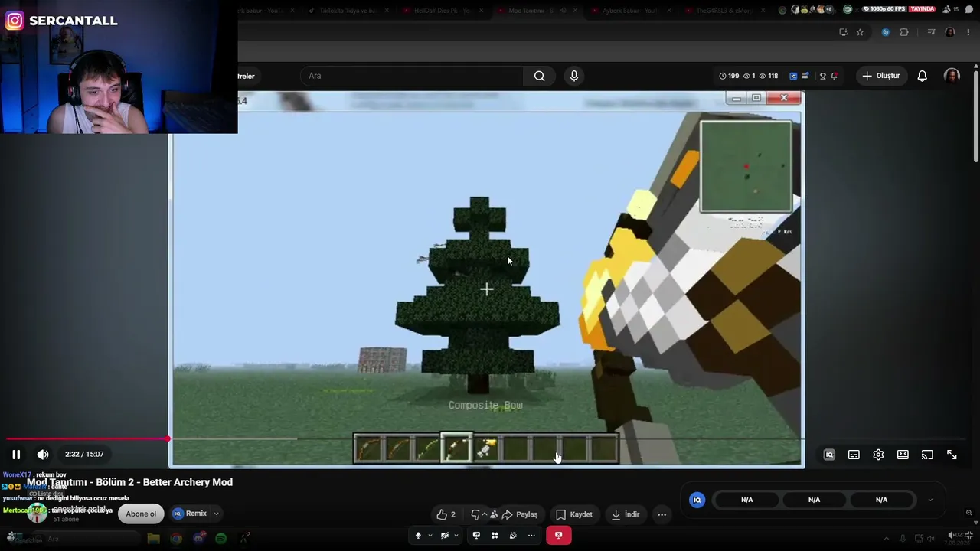Screen dimensions: 980x551
Task: Open the YouTube notifications bell
Action: click(x=923, y=76)
